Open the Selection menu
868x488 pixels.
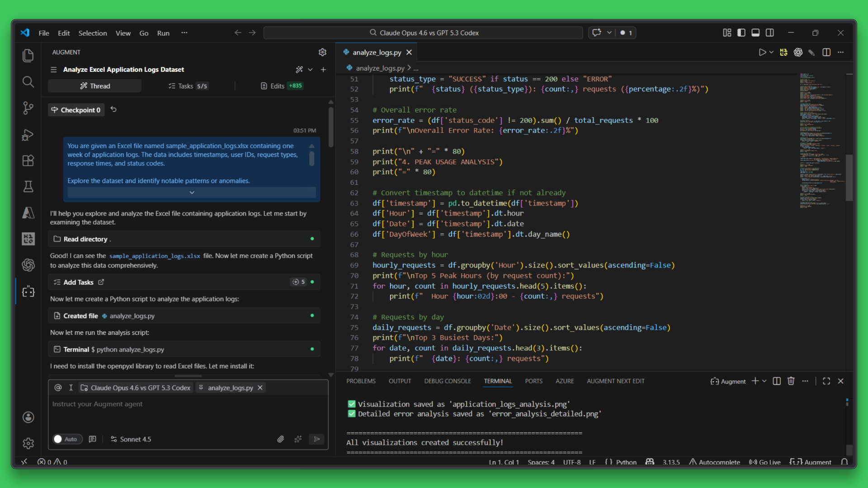(x=93, y=33)
